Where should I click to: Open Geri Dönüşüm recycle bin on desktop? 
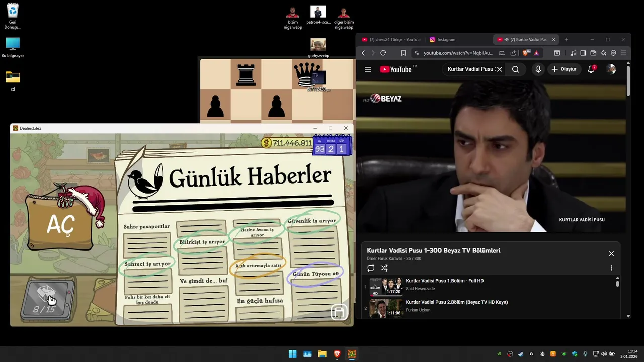coord(13,16)
